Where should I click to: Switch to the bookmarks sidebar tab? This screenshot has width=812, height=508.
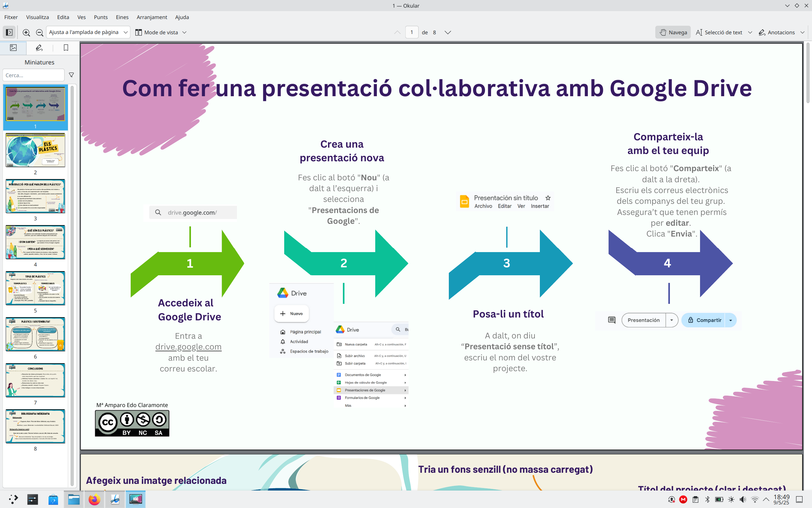click(x=66, y=48)
